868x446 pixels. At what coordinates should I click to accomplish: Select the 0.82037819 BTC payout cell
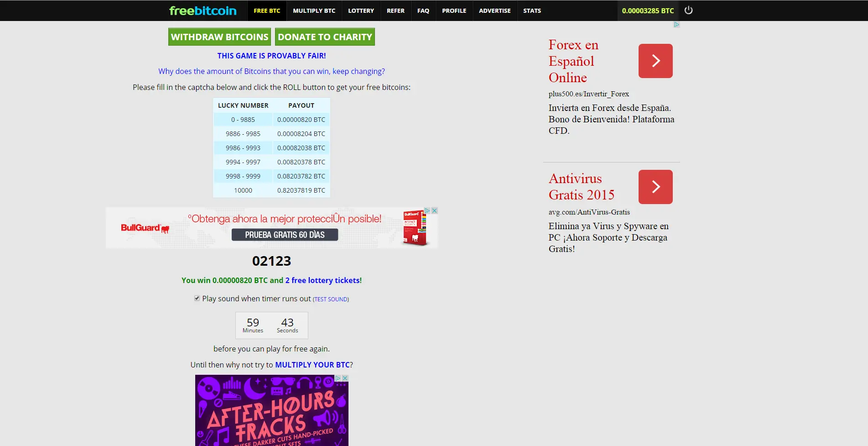(x=301, y=190)
